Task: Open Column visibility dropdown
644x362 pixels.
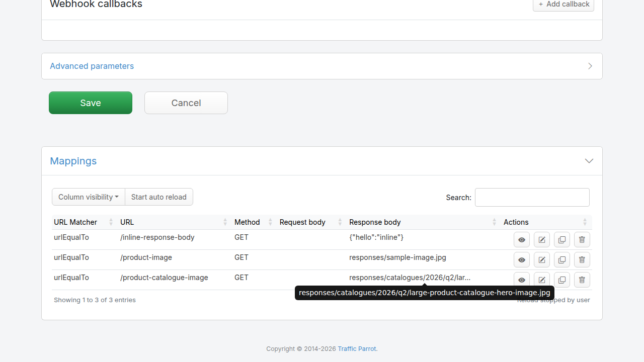Action: [89, 197]
